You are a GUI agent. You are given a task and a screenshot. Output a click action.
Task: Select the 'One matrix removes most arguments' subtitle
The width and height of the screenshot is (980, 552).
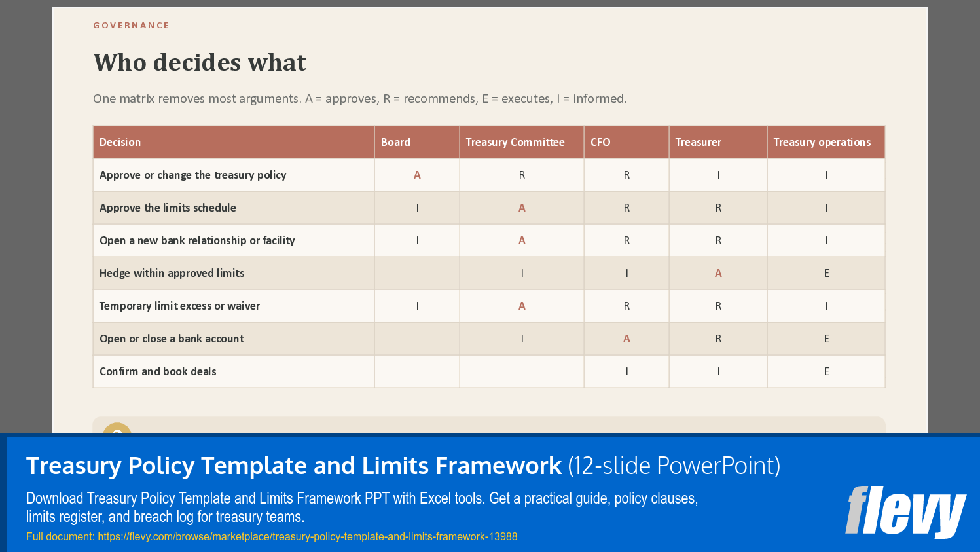click(x=360, y=99)
